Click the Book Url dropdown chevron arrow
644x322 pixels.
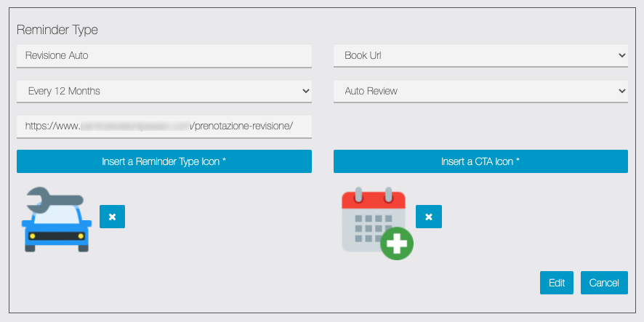coord(621,55)
